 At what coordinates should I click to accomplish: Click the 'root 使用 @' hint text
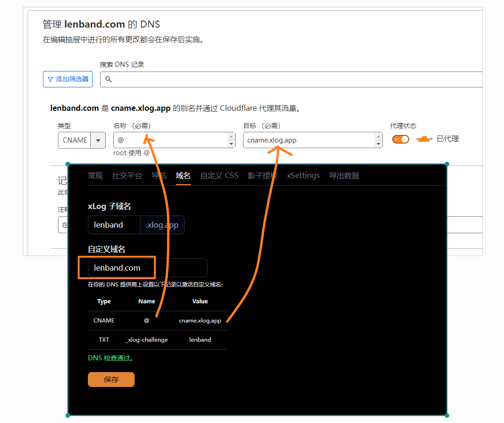(x=131, y=153)
